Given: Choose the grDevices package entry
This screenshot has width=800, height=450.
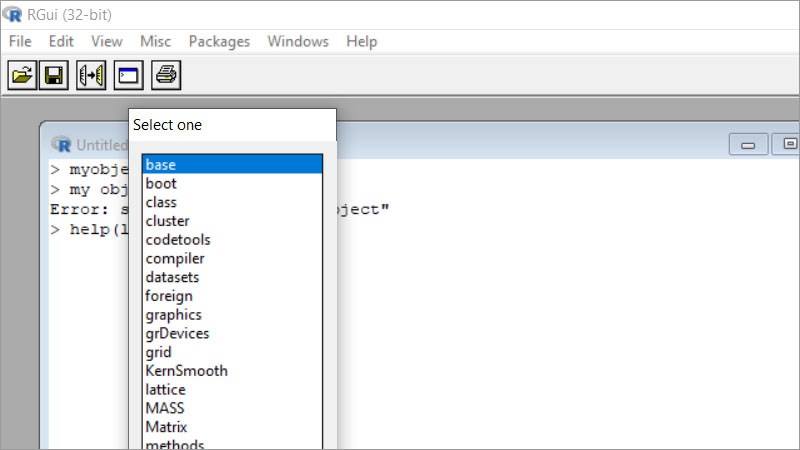Looking at the screenshot, I should point(232,333).
